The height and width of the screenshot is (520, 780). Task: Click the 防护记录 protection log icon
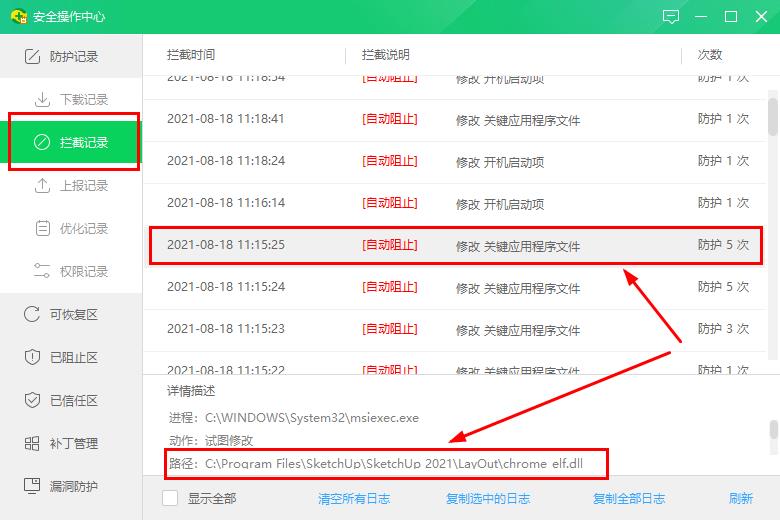pyautogui.click(x=32, y=57)
